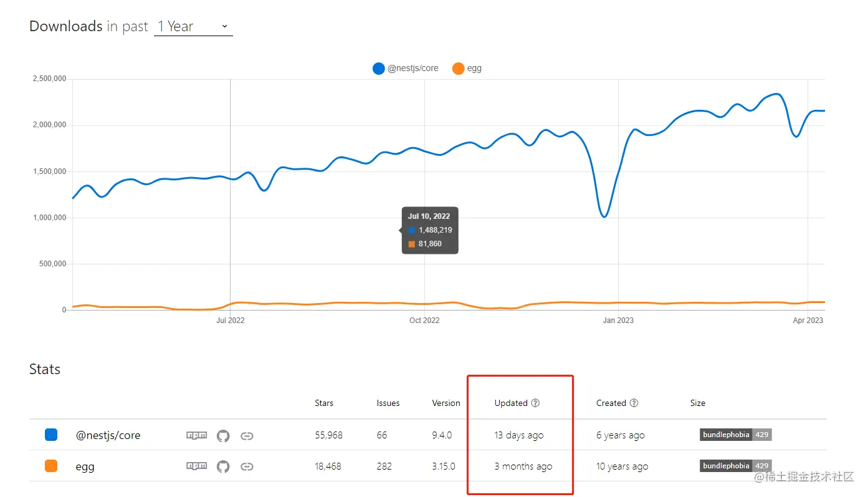Click the 18,468 stars value
Image resolution: width=868 pixels, height=497 pixels.
[328, 466]
